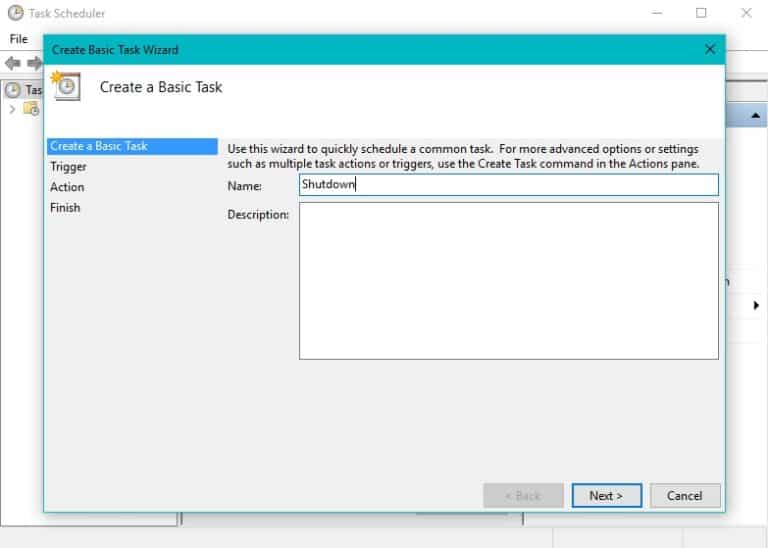The height and width of the screenshot is (548, 768).
Task: Click the back arrow in Task Scheduler toolbar
Action: click(12, 63)
